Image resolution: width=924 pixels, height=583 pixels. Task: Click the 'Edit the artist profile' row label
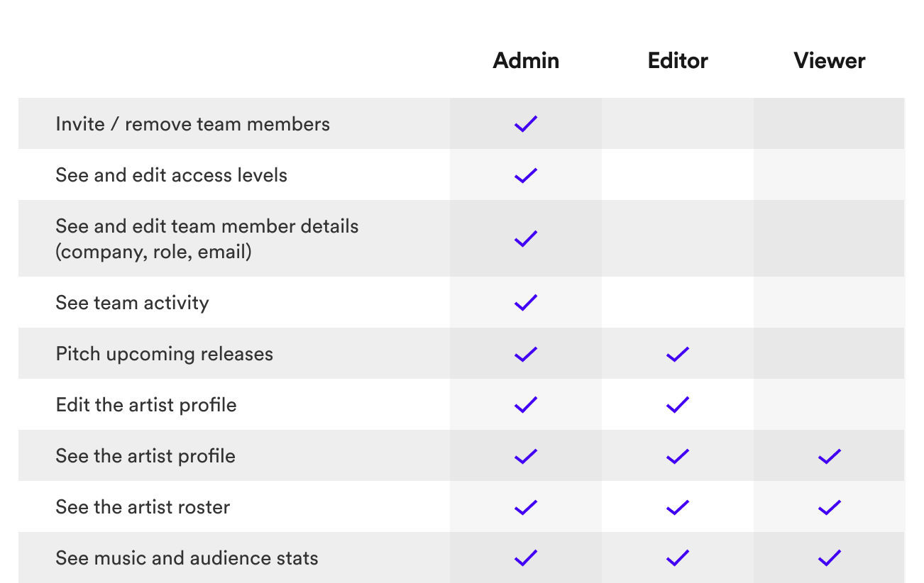pos(146,405)
